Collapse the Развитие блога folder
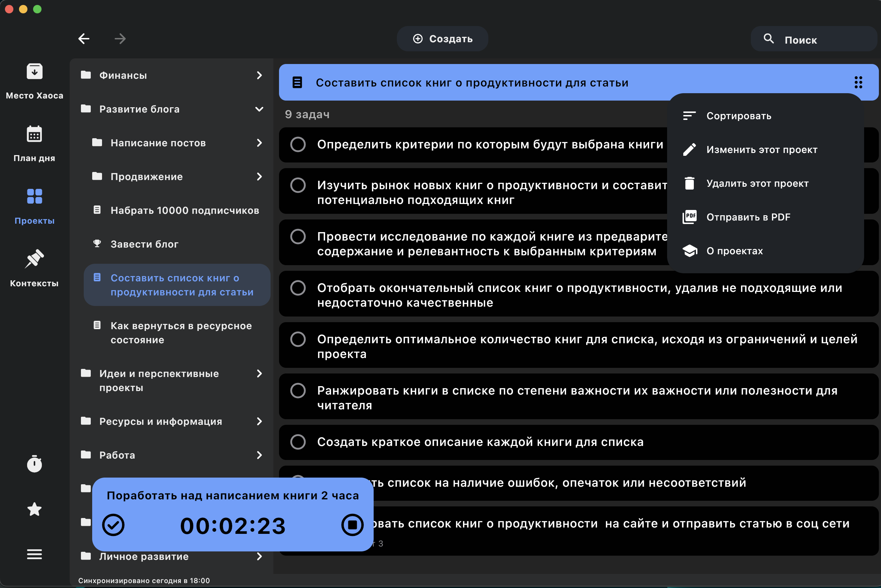This screenshot has width=881, height=588. coord(259,109)
